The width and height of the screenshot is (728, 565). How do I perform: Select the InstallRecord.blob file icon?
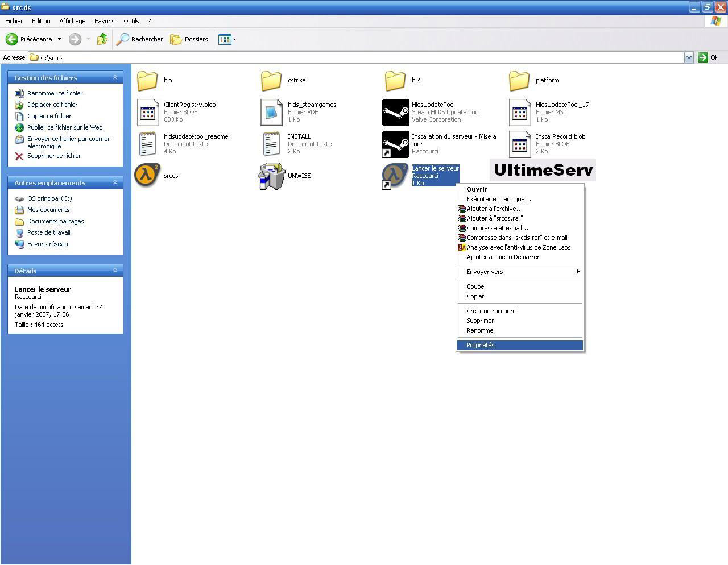[519, 144]
